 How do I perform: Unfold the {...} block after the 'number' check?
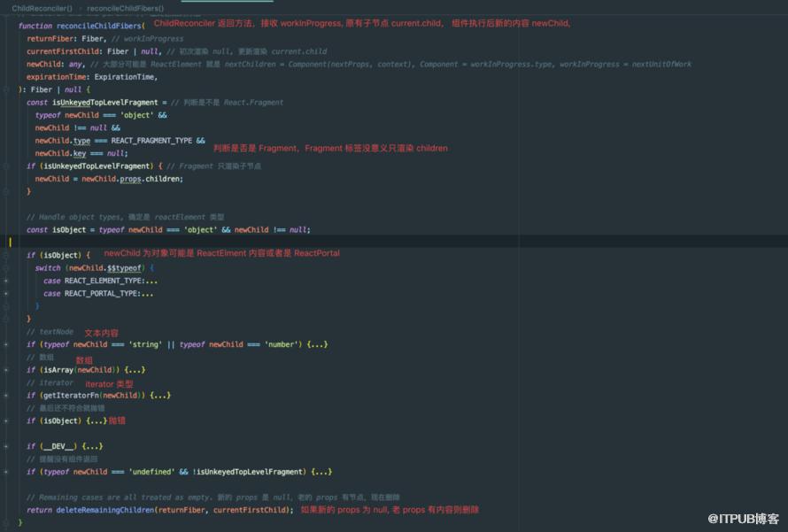click(317, 344)
